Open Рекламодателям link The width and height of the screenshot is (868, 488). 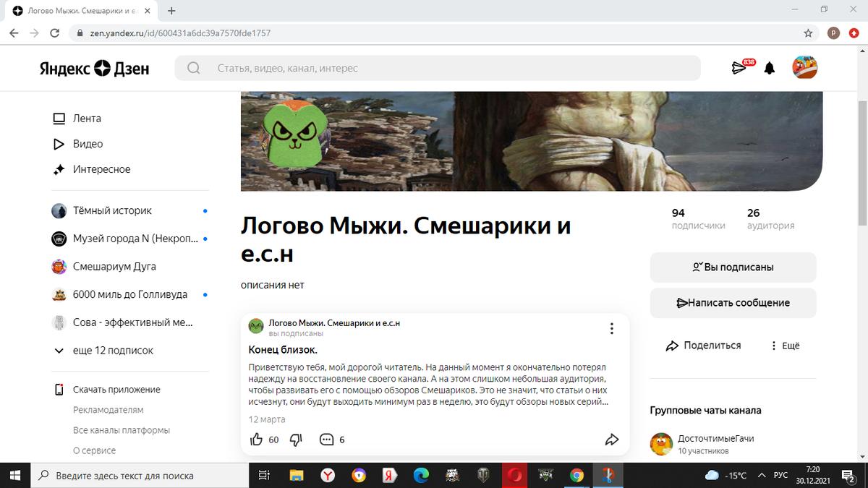pos(109,410)
